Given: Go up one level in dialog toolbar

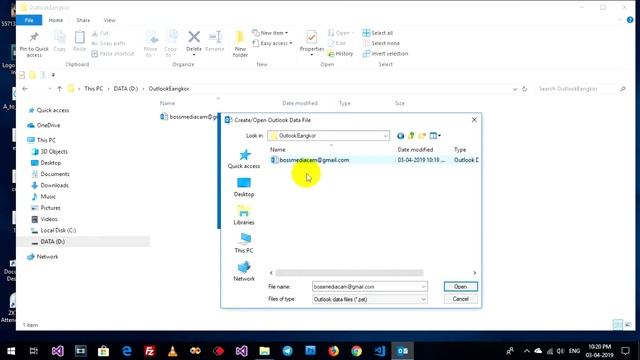Looking at the screenshot, I should point(411,136).
